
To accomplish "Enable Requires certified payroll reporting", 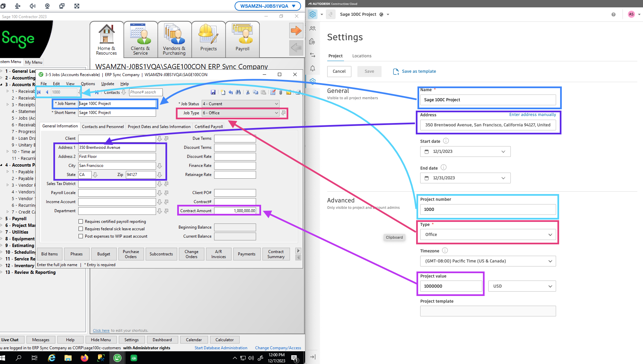I will (x=81, y=222).
